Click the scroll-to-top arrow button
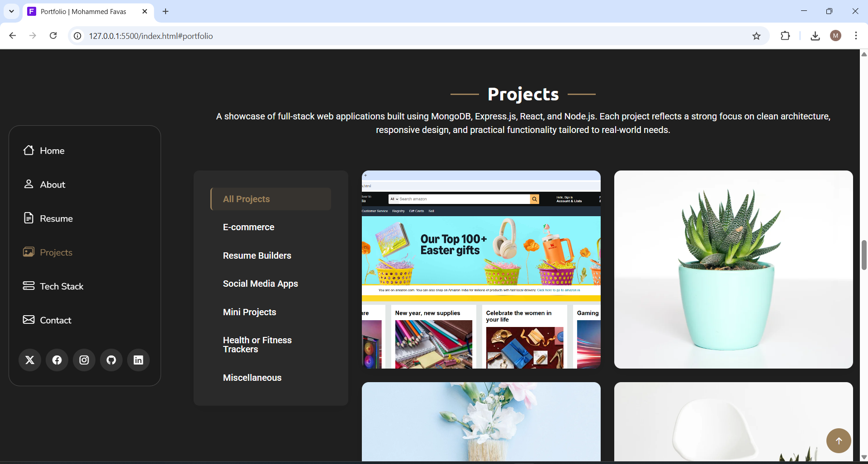 point(839,440)
